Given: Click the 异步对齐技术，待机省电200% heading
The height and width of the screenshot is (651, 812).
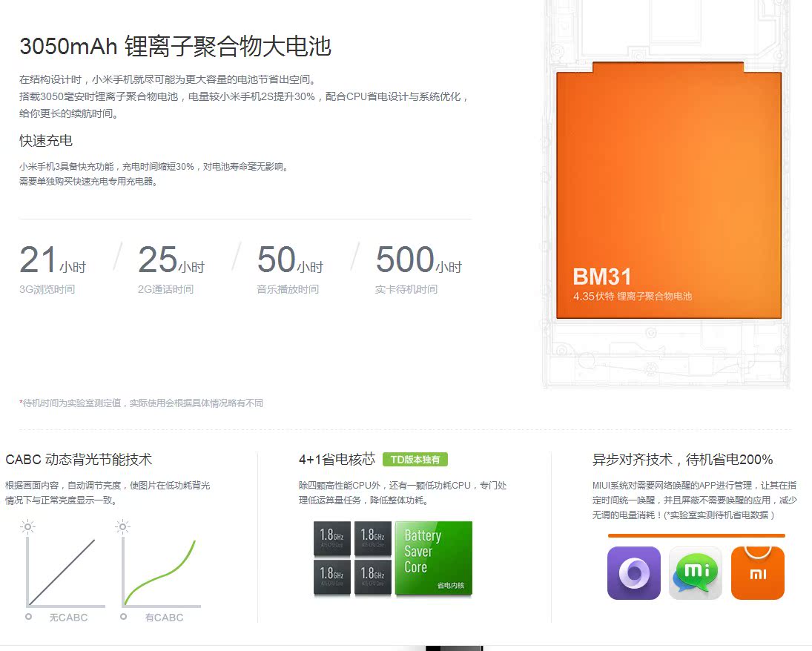Looking at the screenshot, I should (x=682, y=460).
